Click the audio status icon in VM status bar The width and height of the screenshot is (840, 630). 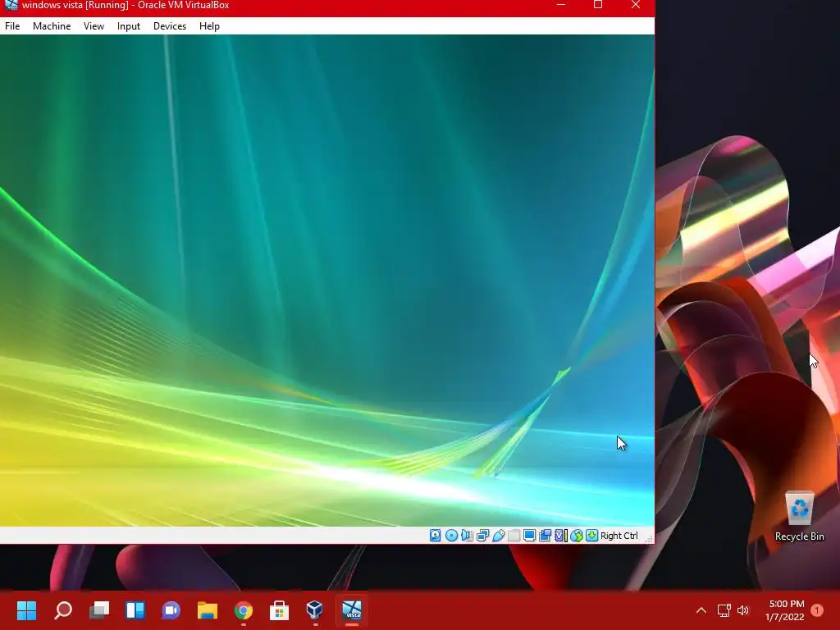tap(467, 535)
